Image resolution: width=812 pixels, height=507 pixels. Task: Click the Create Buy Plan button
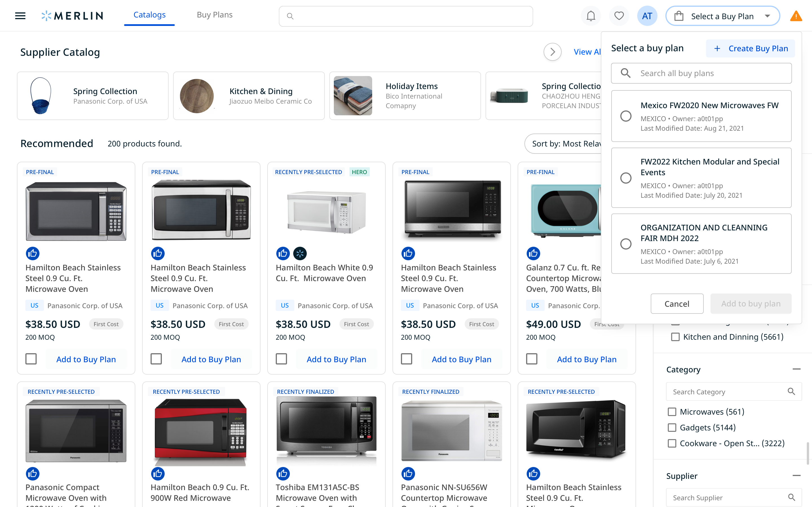tap(750, 48)
